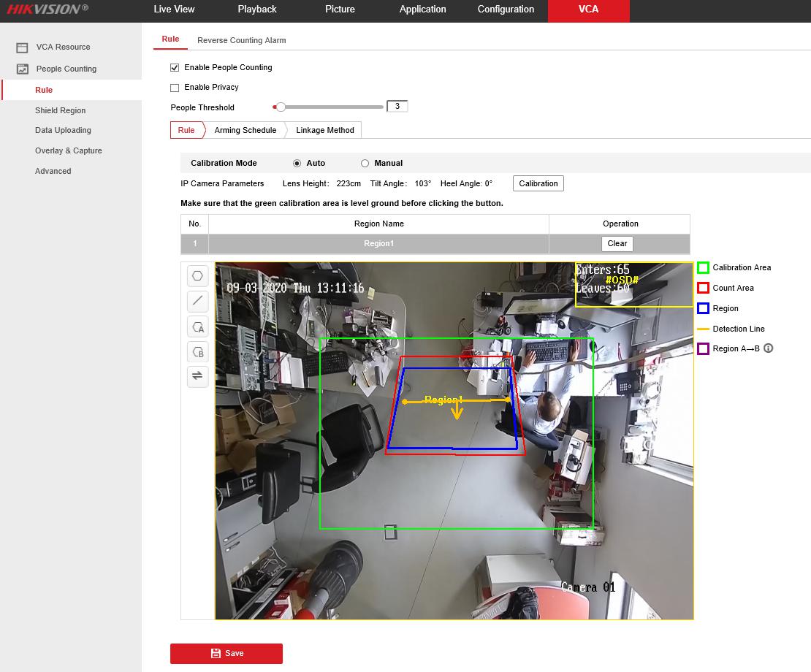
Task: Click the VCA Resource sidebar icon
Action: [x=23, y=47]
